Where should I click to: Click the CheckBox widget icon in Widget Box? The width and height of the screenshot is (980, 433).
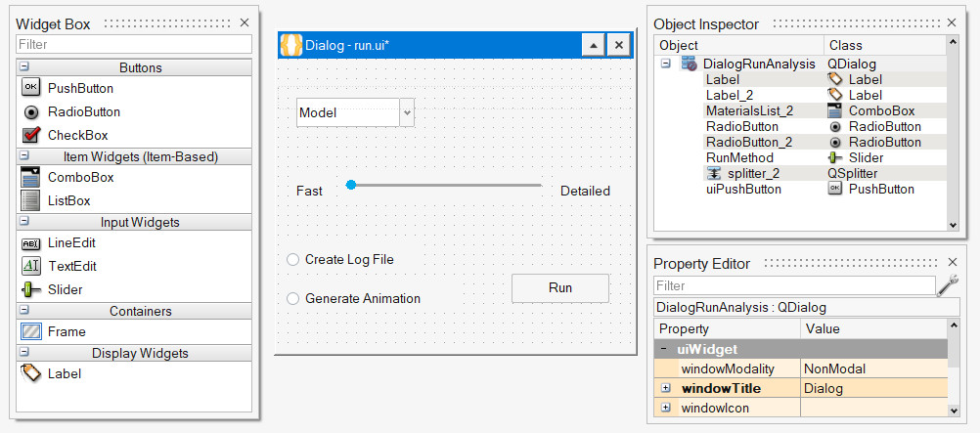[x=30, y=135]
